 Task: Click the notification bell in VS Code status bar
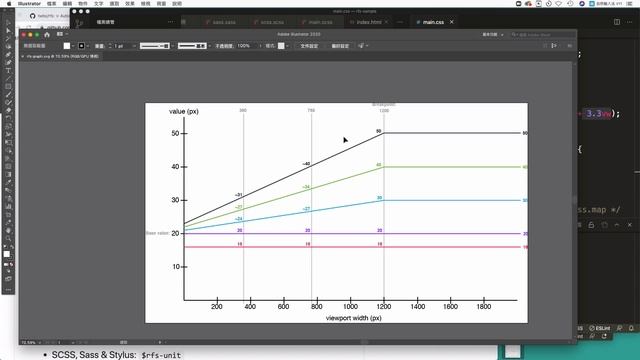(x=631, y=328)
